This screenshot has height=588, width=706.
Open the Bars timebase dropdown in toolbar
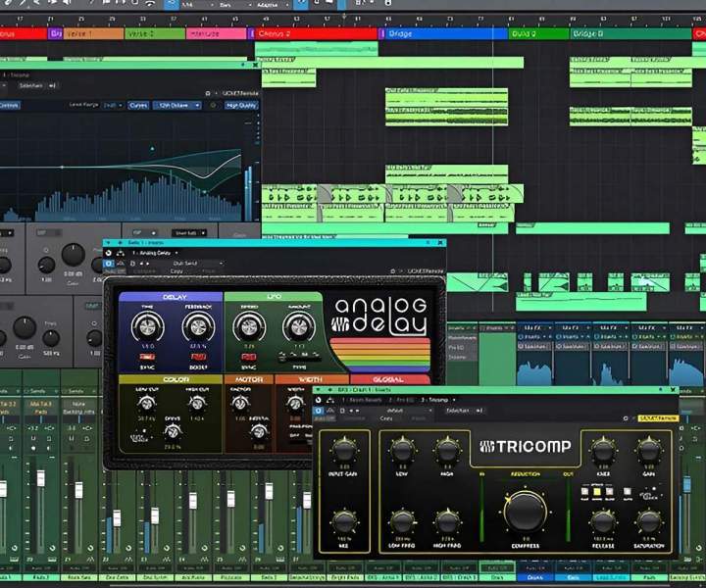[x=235, y=4]
